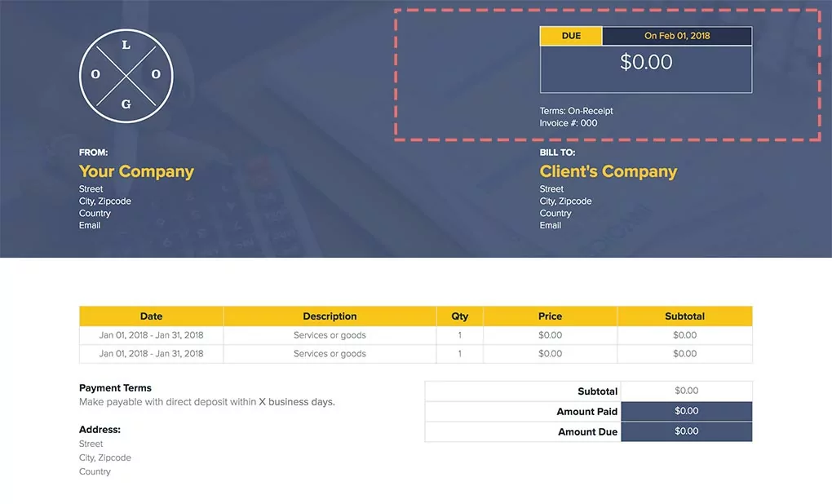Open the 'Client's Company' name link
Screen dimensions: 832x504
pyautogui.click(x=608, y=171)
